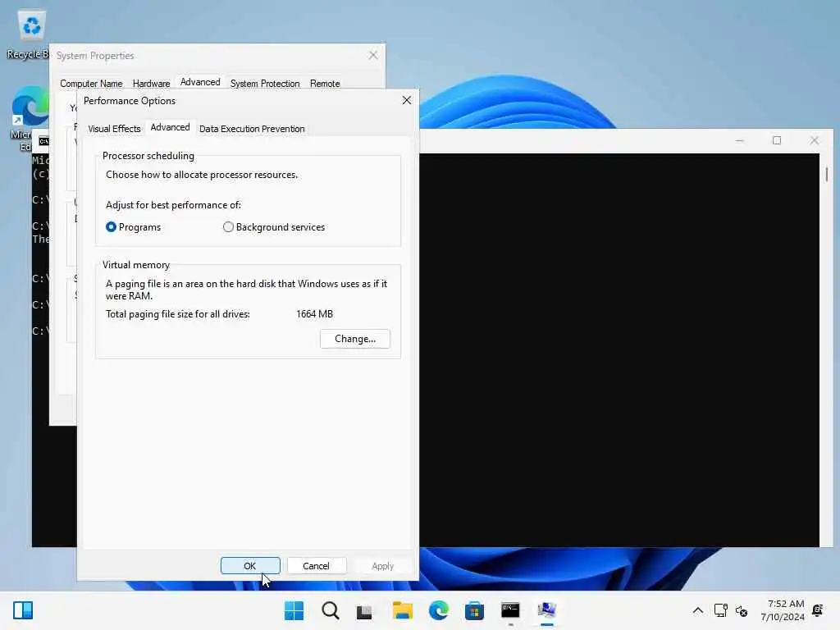This screenshot has height=630, width=840.
Task: Click the 'Processor scheduling' group label
Action: (x=148, y=156)
